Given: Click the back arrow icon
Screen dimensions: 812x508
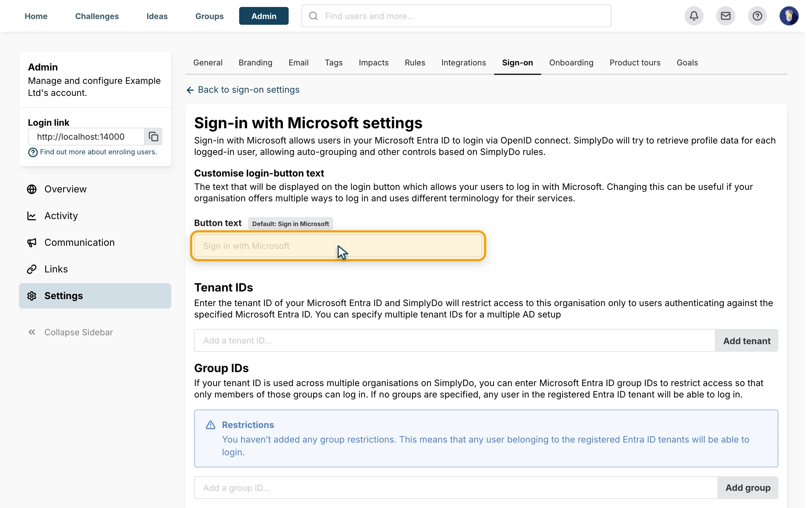Looking at the screenshot, I should coord(190,90).
